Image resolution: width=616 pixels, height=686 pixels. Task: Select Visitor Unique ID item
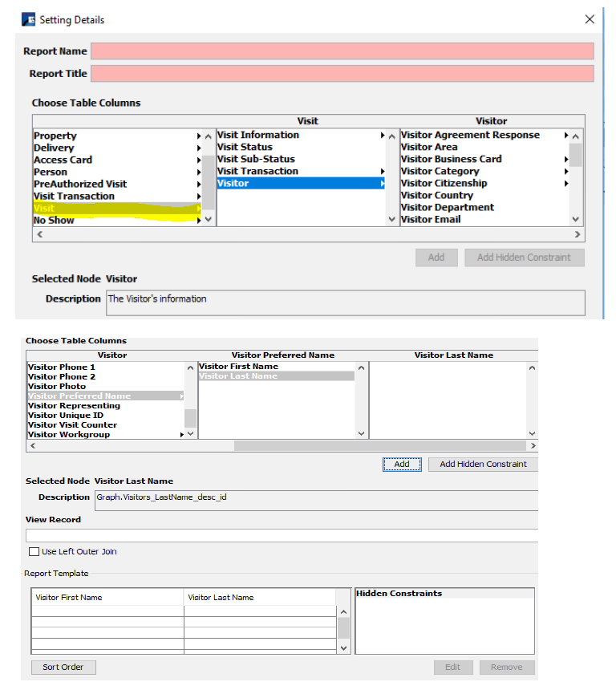tap(66, 415)
